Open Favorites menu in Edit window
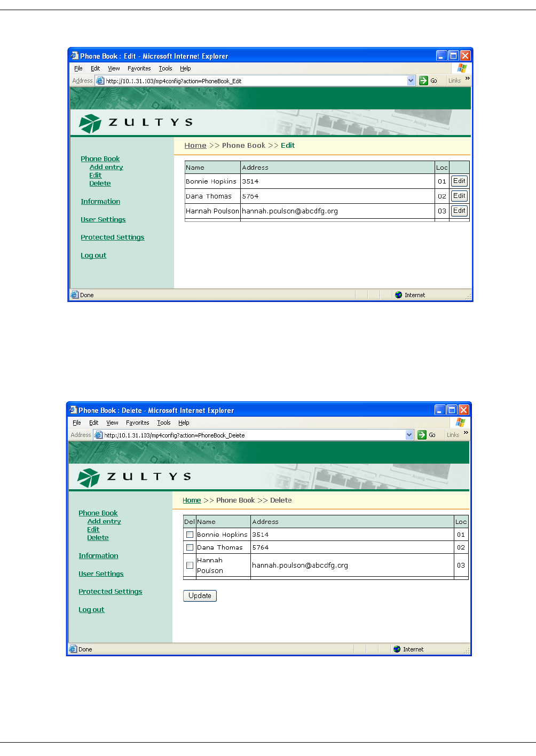 139,68
